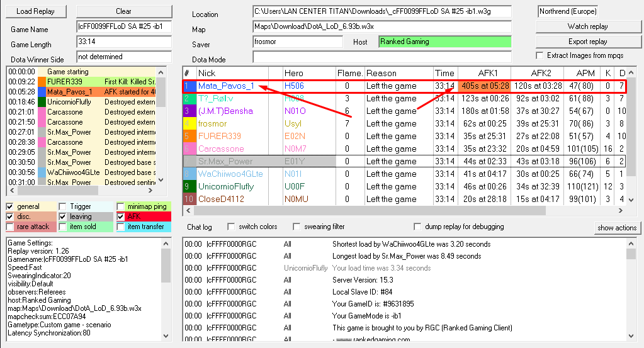This screenshot has width=644, height=348.
Task: Select player WaChiiwoo4GLte in the player table
Action: coord(230,174)
